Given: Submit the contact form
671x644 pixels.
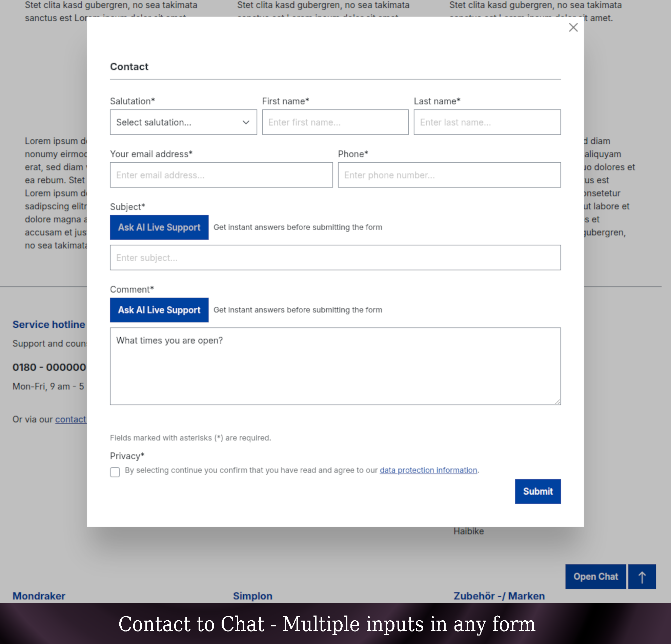Looking at the screenshot, I should pyautogui.click(x=537, y=491).
